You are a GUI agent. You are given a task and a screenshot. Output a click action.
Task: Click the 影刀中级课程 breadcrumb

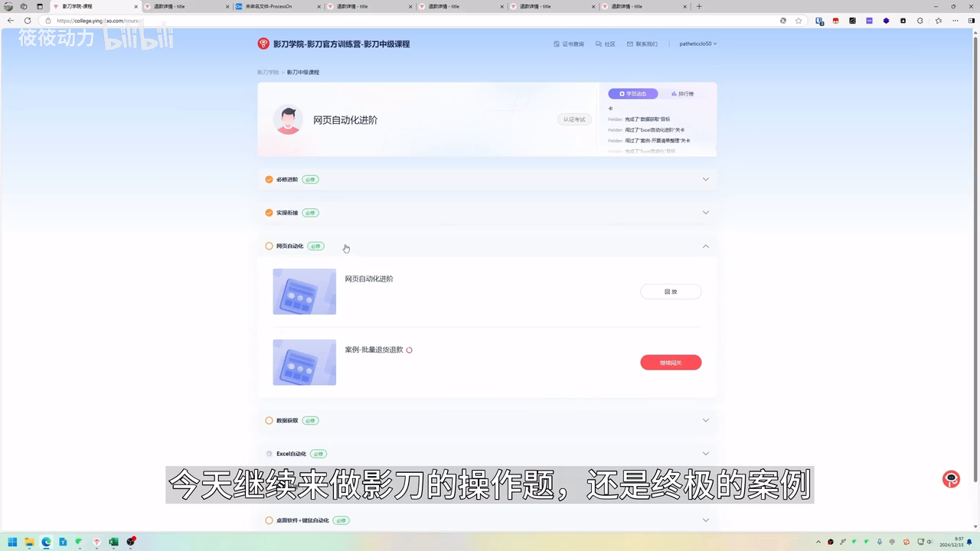tap(303, 72)
